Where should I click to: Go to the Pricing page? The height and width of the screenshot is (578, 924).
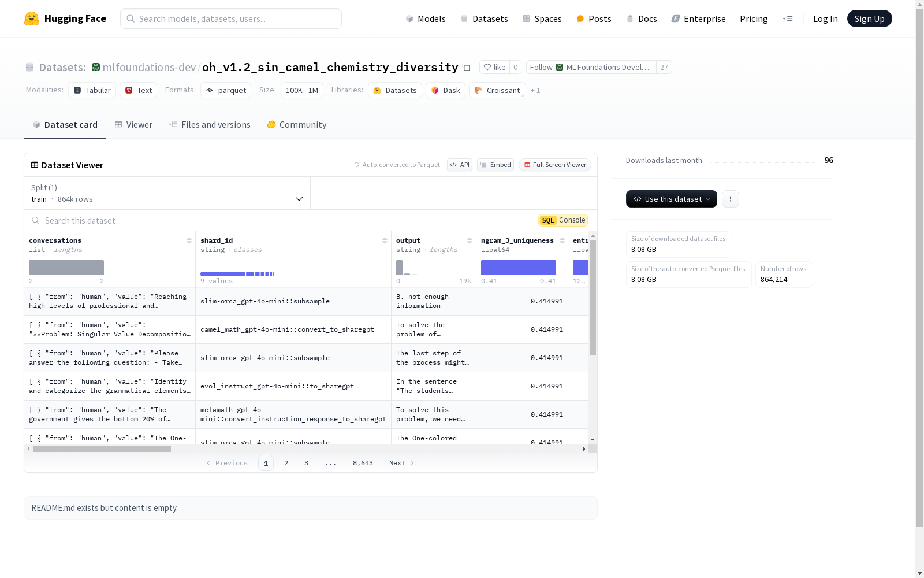pos(754,18)
